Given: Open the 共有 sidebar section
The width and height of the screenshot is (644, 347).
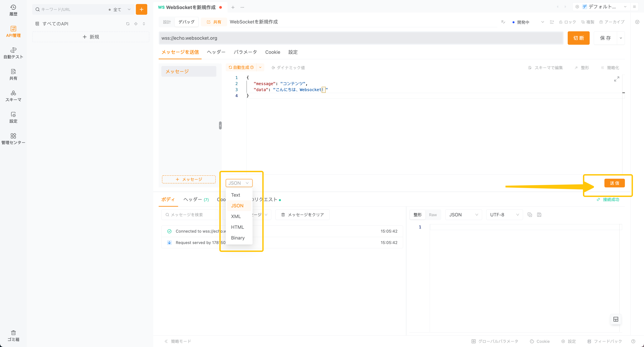Looking at the screenshot, I should (13, 75).
